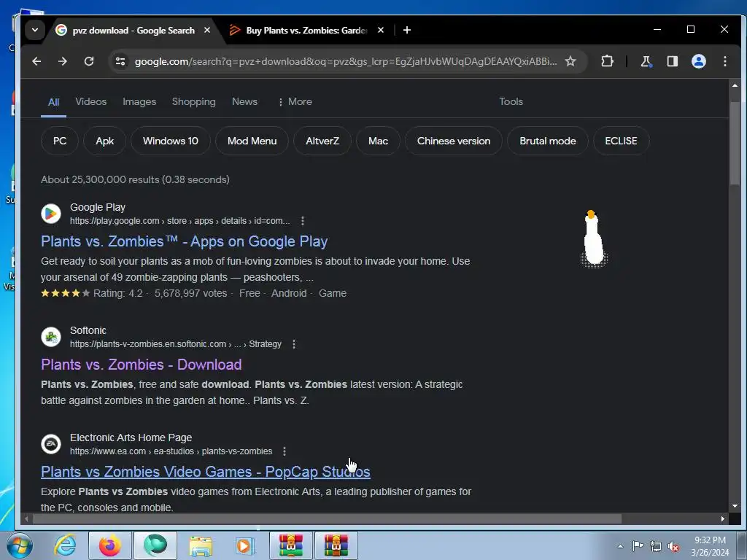Click the address bar URL field
Image resolution: width=747 pixels, height=560 pixels.
(x=345, y=61)
